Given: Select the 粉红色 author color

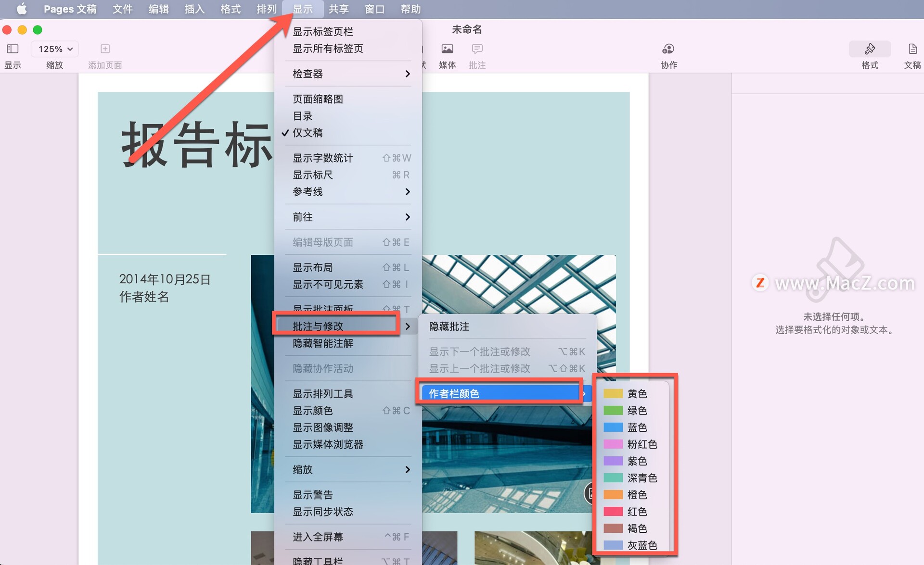Looking at the screenshot, I should click(x=632, y=444).
